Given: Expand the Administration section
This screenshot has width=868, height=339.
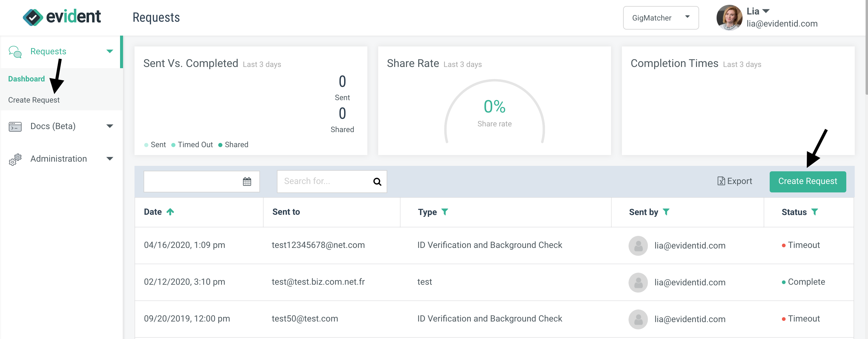Looking at the screenshot, I should (x=109, y=159).
